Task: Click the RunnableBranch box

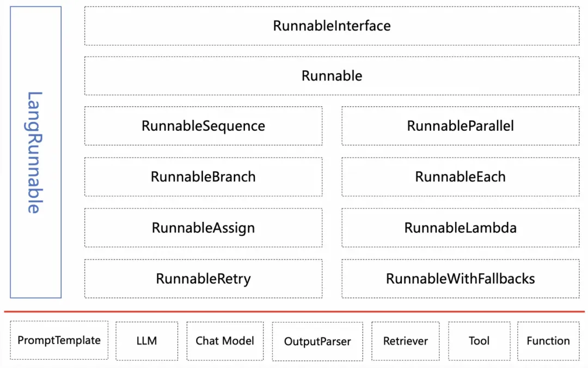Action: pyautogui.click(x=203, y=177)
